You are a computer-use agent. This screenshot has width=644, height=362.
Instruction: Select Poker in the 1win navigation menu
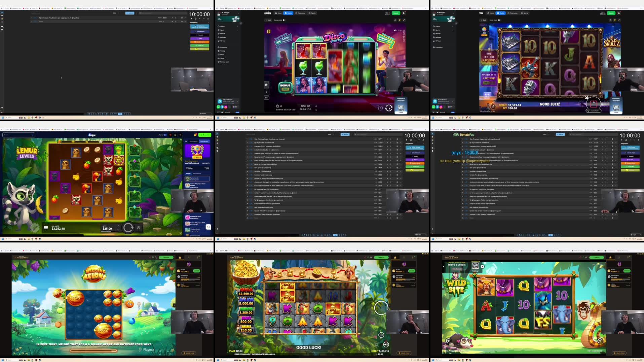pos(222,55)
